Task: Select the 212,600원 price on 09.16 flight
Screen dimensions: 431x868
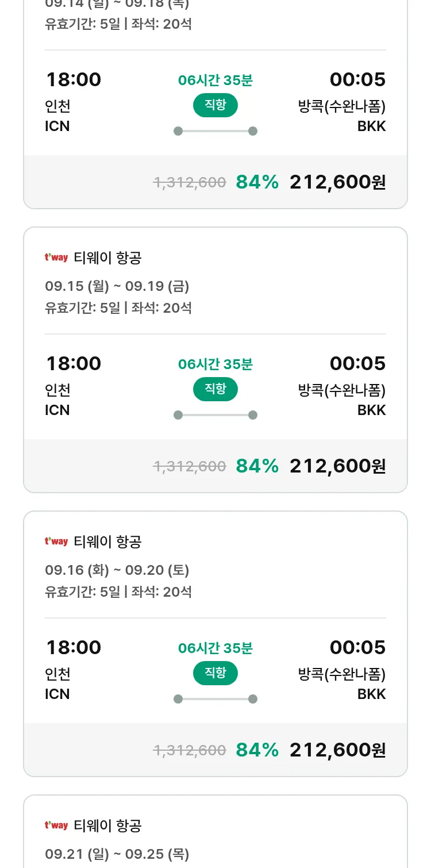Action: tap(337, 750)
